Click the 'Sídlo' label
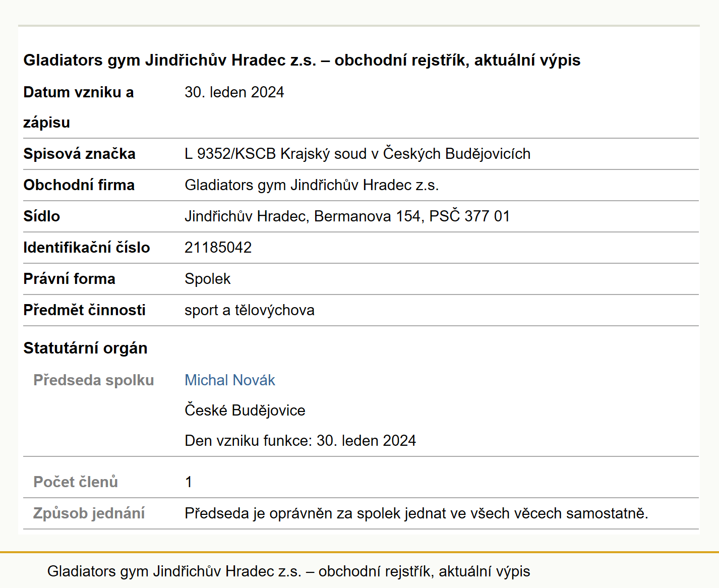Image resolution: width=719 pixels, height=588 pixels. pyautogui.click(x=41, y=216)
